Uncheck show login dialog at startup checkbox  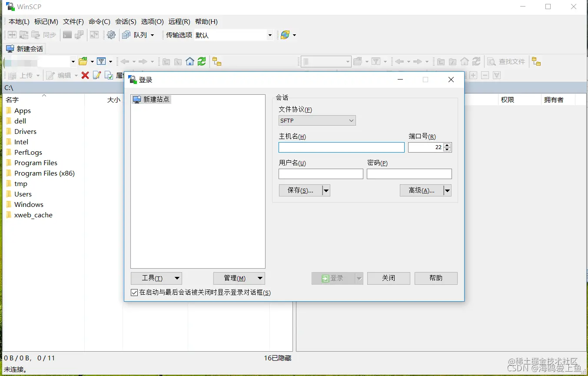point(134,292)
